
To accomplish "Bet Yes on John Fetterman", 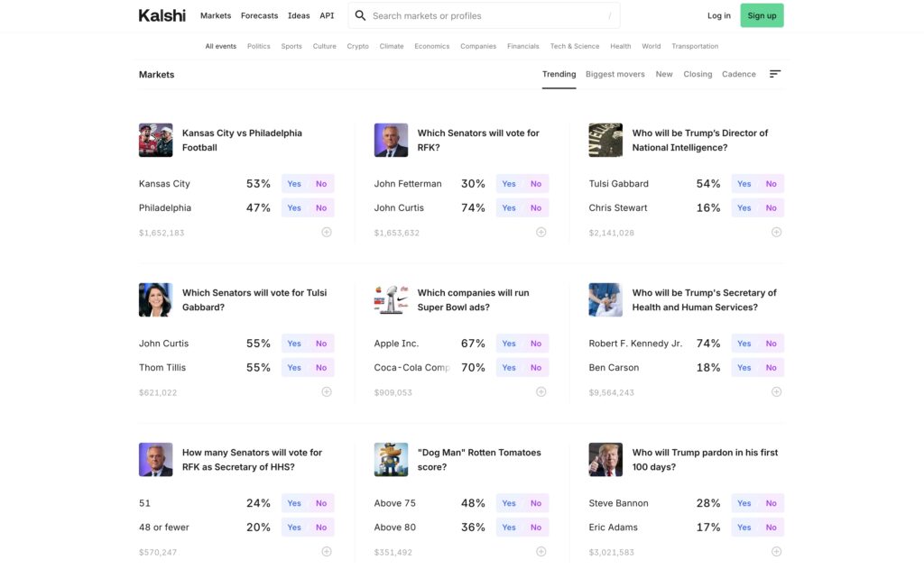I will pos(509,184).
